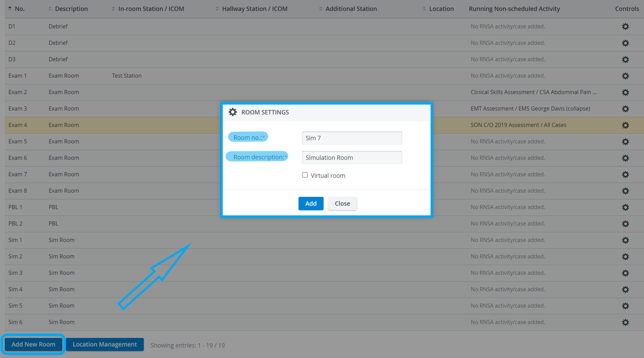Viewport: 644px width, 358px height.
Task: Focus the Room no. input field
Action: 352,138
